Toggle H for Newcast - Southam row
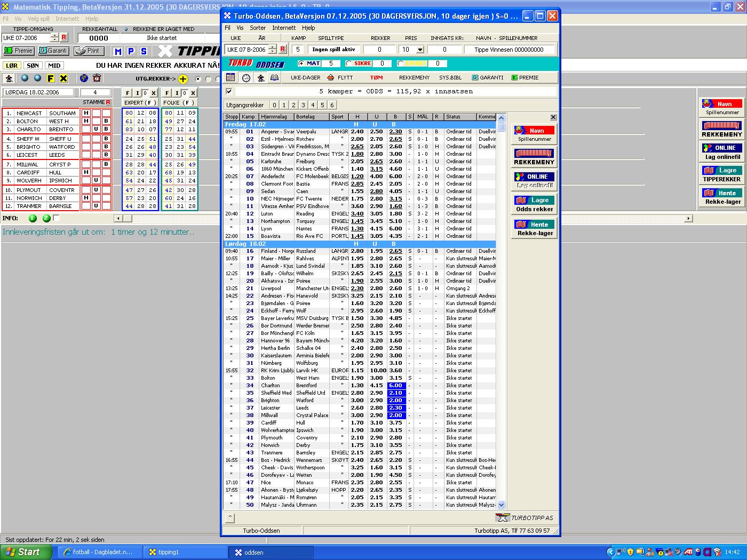Image resolution: width=747 pixels, height=560 pixels. pos(85,113)
